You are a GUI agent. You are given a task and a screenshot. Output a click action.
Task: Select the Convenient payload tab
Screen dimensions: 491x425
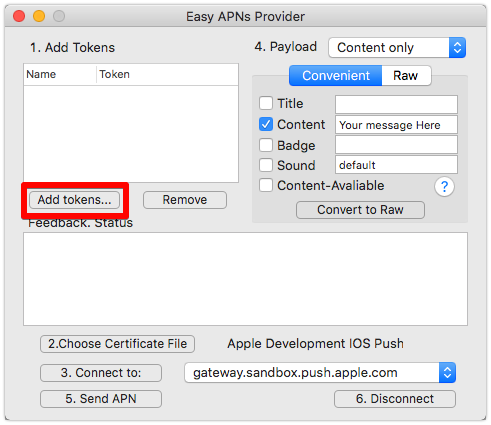(x=336, y=76)
